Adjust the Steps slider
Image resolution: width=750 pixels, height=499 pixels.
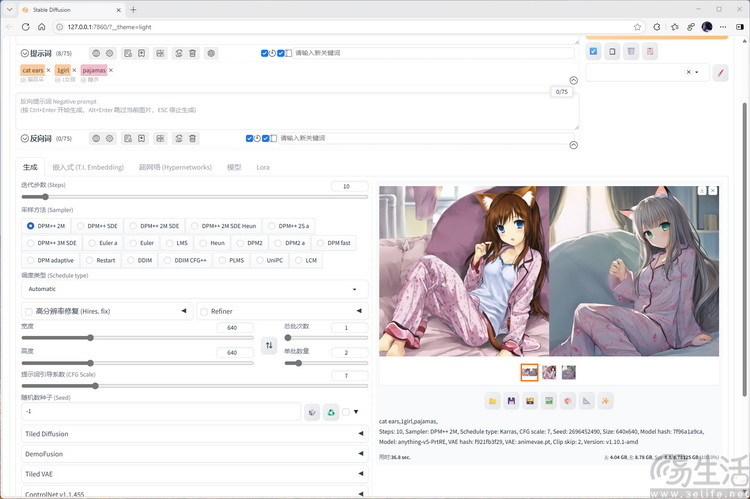coord(195,197)
